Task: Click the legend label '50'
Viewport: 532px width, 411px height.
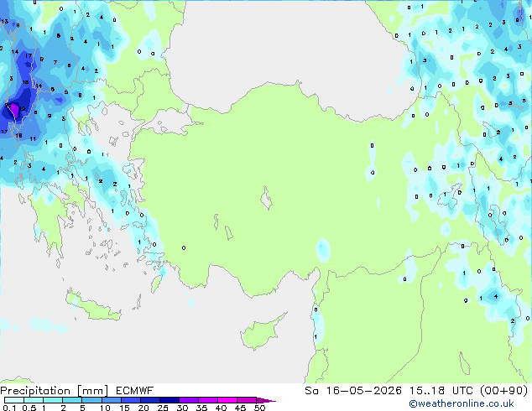Action: point(259,408)
